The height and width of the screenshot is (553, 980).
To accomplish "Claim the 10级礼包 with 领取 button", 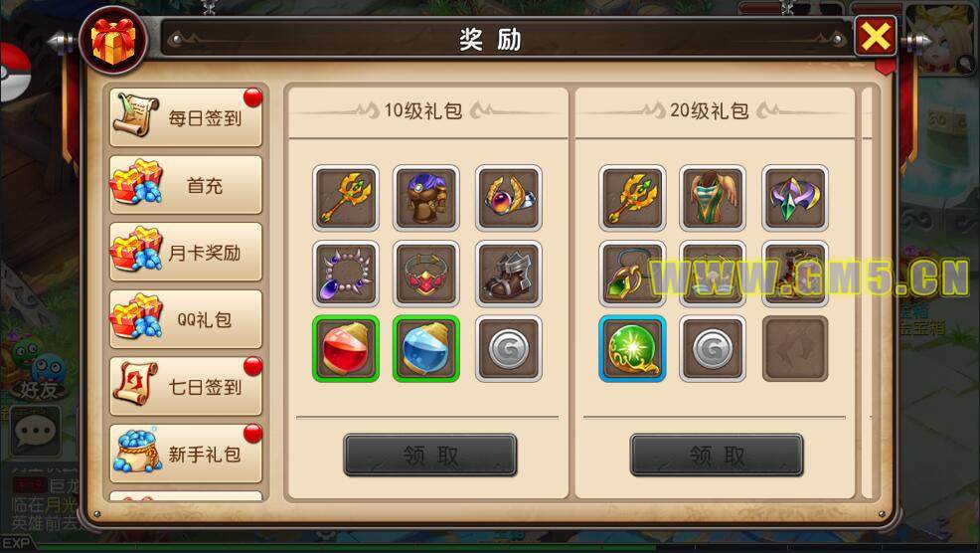I will click(x=430, y=455).
